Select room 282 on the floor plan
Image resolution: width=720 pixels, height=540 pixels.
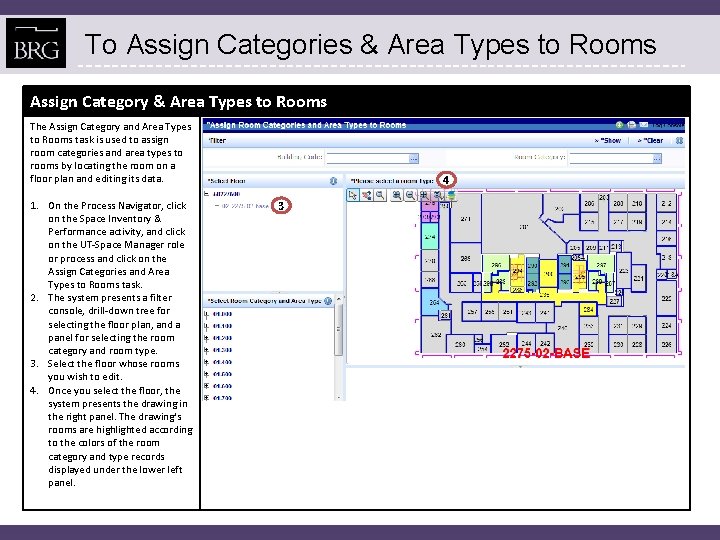pyautogui.click(x=532, y=283)
